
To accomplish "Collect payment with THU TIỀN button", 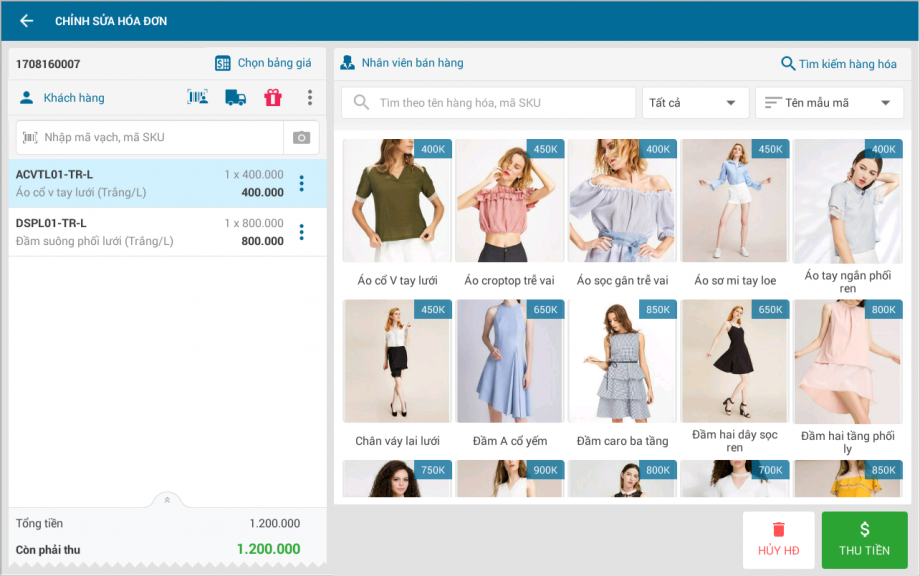I will [x=864, y=540].
